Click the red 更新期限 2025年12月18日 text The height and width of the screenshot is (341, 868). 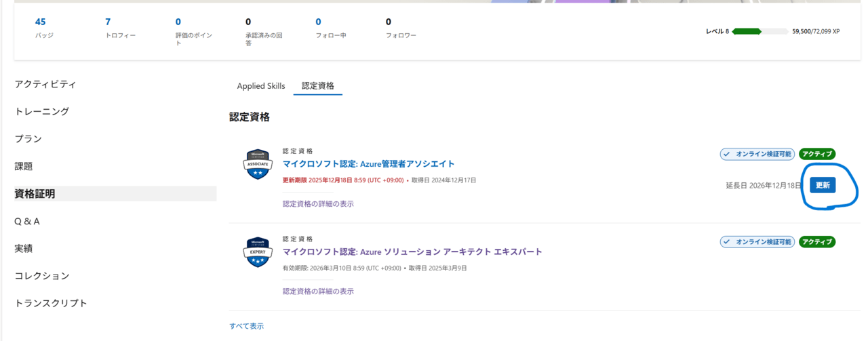coord(343,180)
